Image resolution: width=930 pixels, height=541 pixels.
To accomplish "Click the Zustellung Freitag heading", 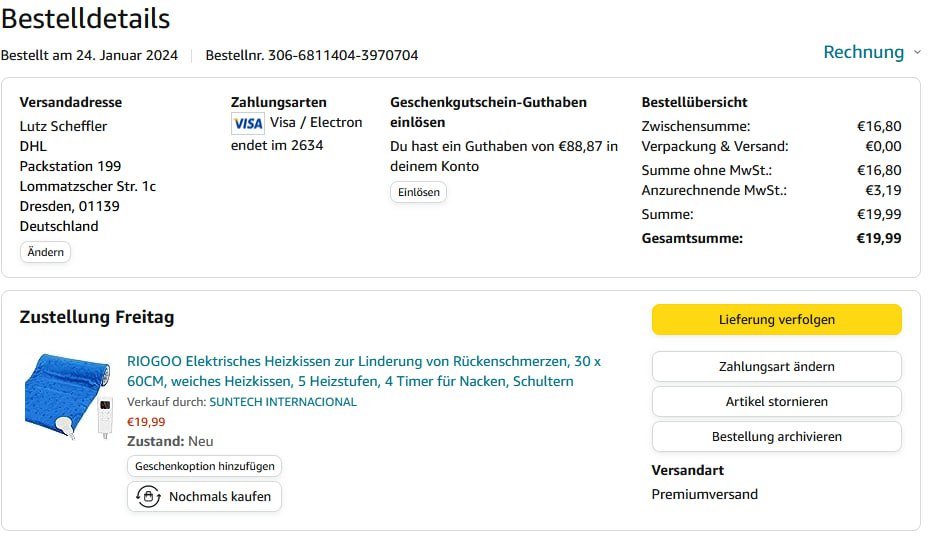I will (x=97, y=317).
